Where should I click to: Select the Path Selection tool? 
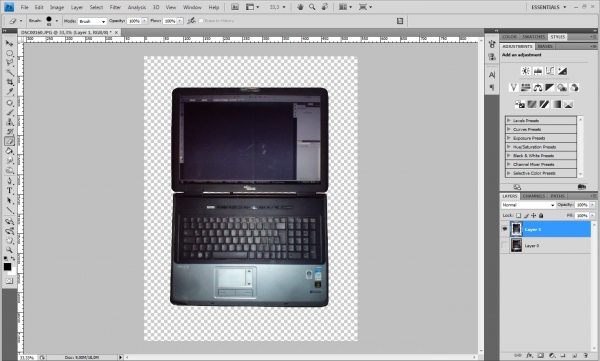point(9,200)
